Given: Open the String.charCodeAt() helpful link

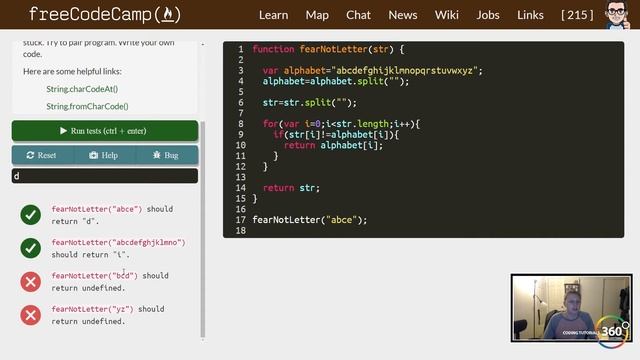Looking at the screenshot, I should [x=82, y=89].
